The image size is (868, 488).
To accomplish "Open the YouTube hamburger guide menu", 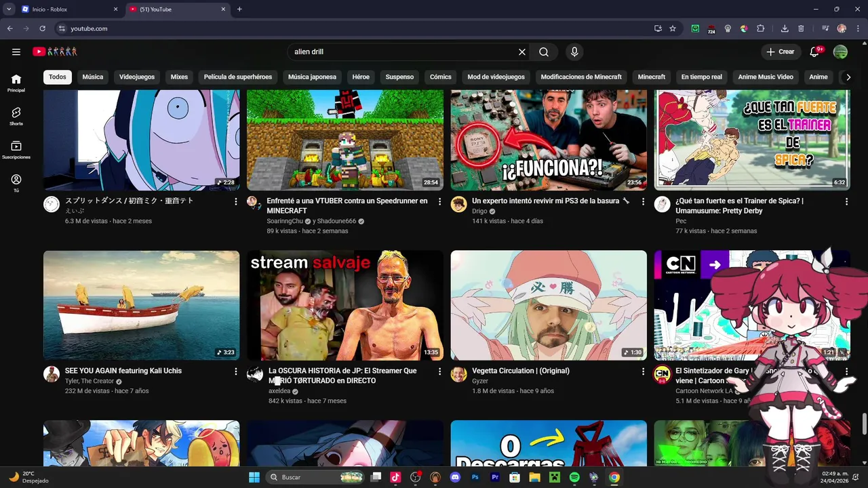I will pyautogui.click(x=16, y=52).
